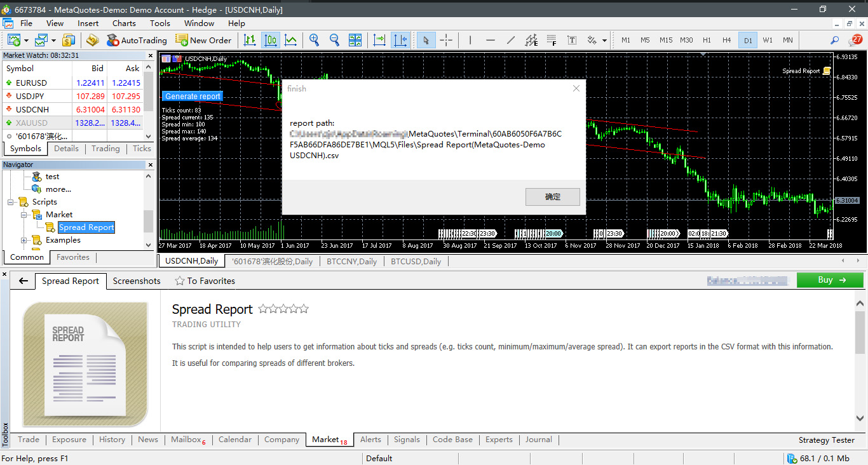This screenshot has width=868, height=465.
Task: Open the chart profiles icon
Action: click(41, 40)
